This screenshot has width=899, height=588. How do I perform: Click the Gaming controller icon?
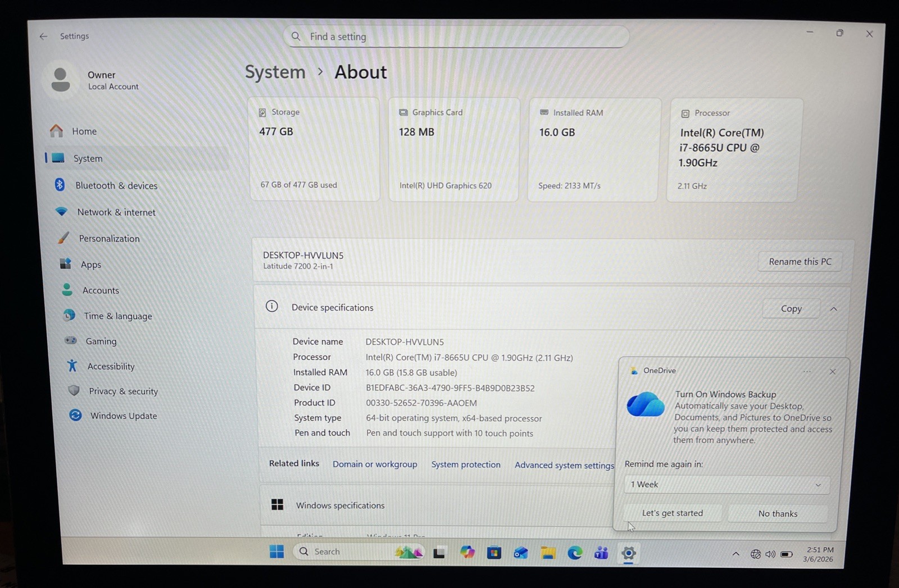tap(70, 340)
